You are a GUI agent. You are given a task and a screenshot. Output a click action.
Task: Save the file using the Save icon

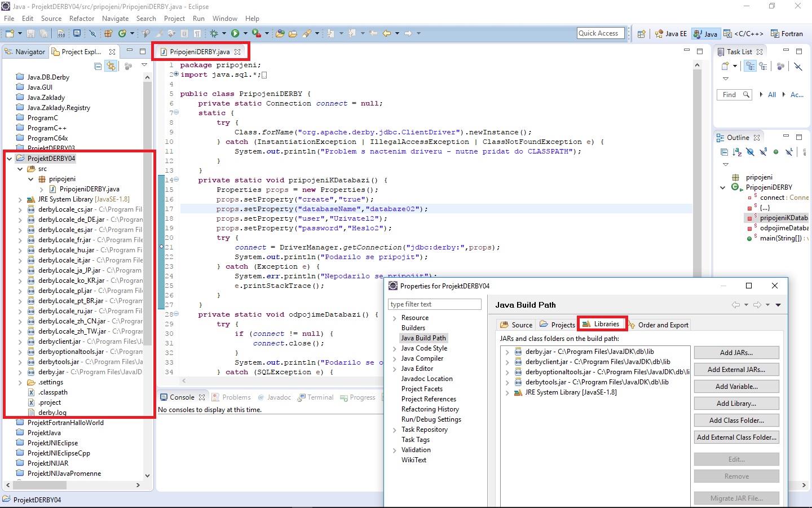pos(29,33)
